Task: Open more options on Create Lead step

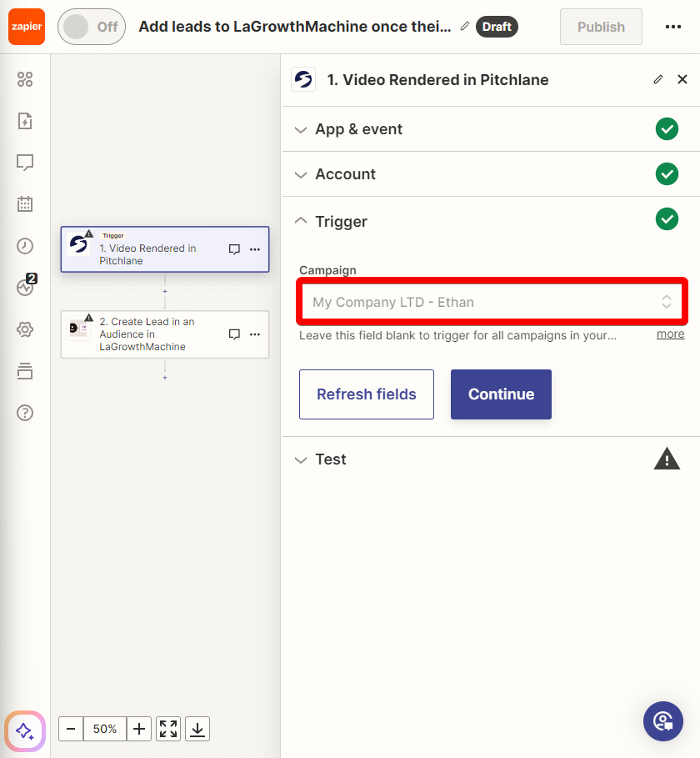Action: (x=255, y=334)
